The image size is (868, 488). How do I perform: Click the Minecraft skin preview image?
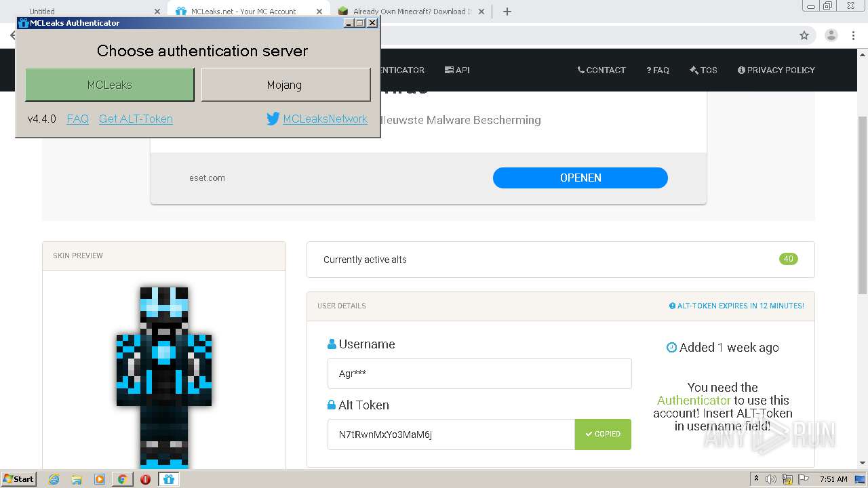coord(164,377)
